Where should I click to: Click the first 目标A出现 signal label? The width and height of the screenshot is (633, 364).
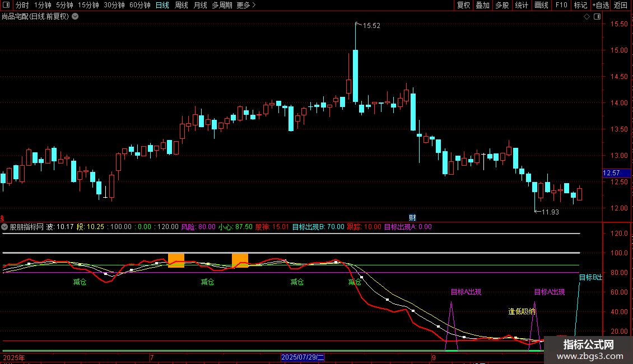tap(466, 292)
